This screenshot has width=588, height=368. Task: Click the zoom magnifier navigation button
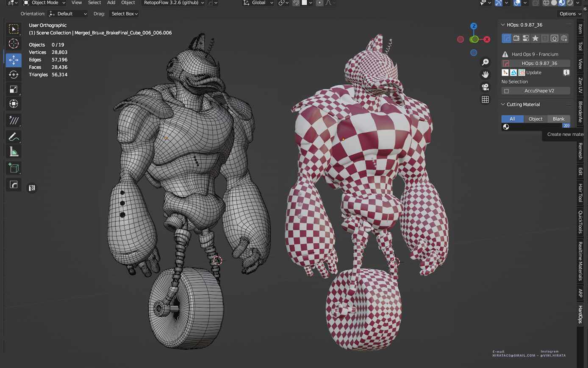[x=485, y=62]
